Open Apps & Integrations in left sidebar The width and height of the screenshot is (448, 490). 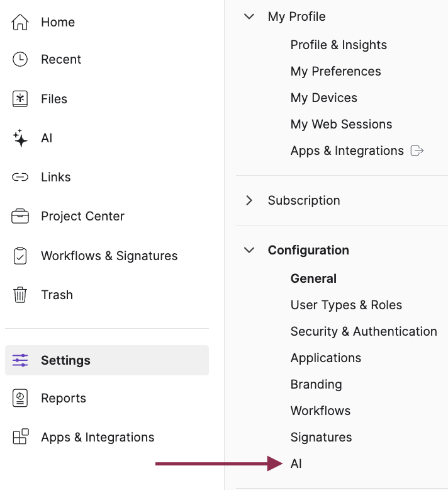(98, 437)
